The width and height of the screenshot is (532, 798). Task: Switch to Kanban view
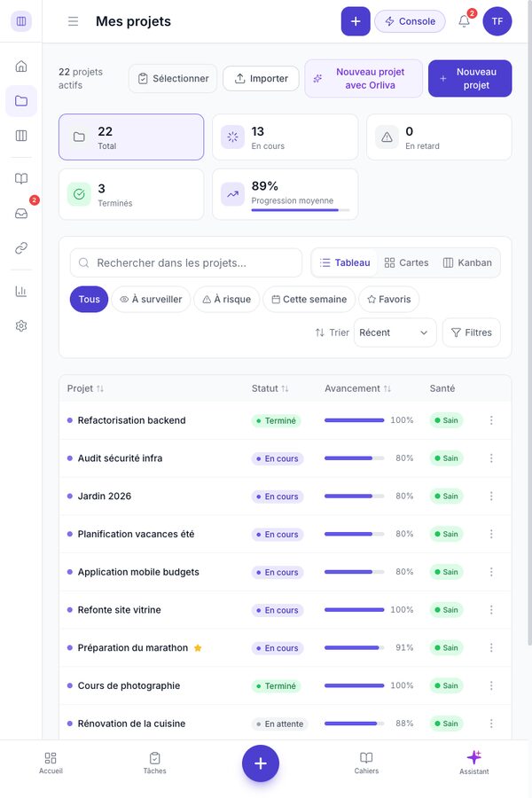tap(467, 262)
